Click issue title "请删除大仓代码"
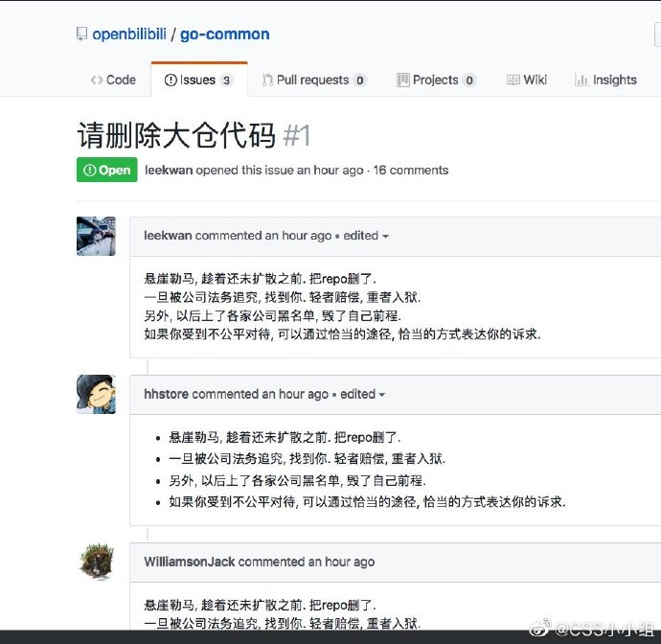This screenshot has width=661, height=644. coord(176,135)
